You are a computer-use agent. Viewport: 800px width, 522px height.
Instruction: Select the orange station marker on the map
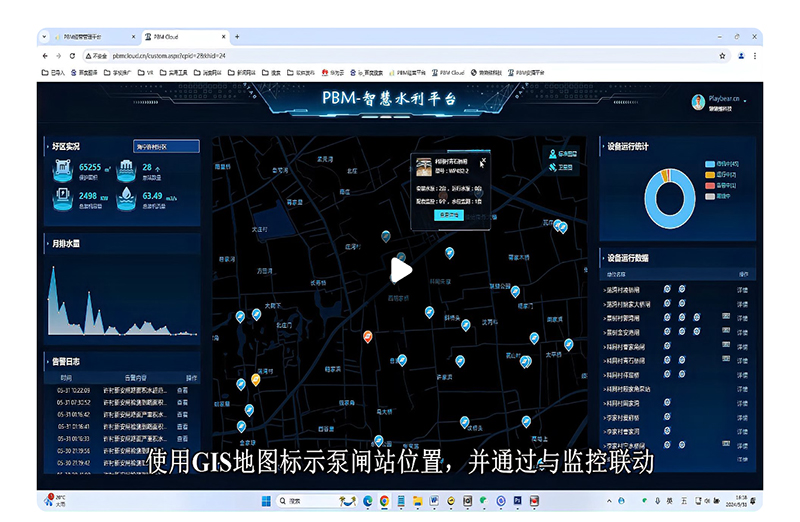click(x=367, y=336)
